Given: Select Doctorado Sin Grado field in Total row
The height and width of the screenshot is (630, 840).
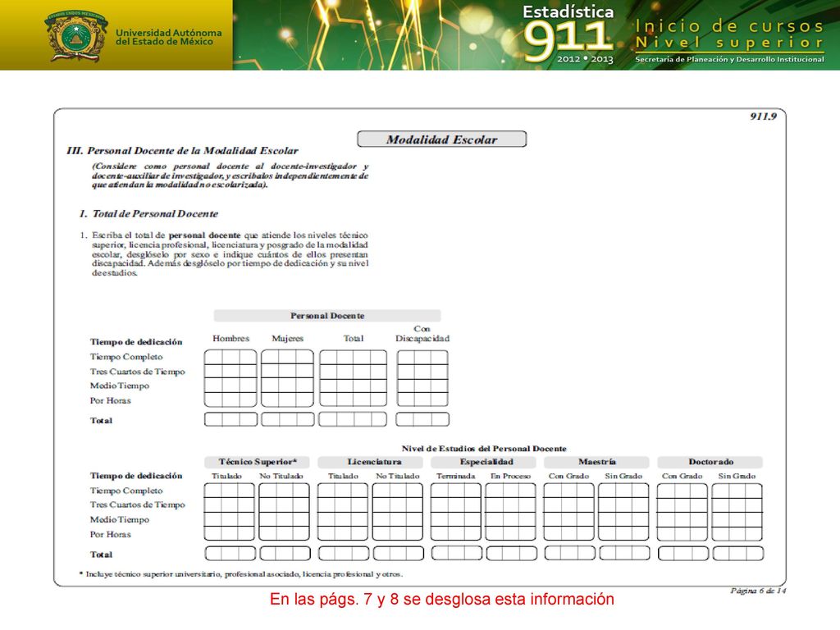Looking at the screenshot, I should [738, 554].
